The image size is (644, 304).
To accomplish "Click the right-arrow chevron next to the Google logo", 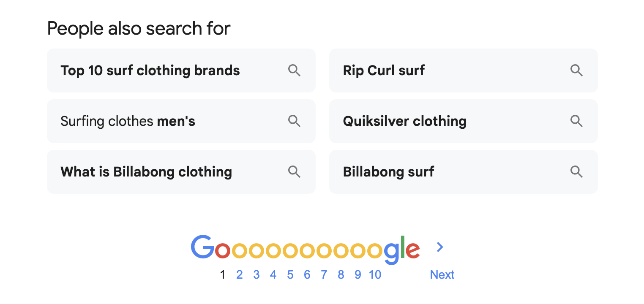I will click(x=439, y=247).
